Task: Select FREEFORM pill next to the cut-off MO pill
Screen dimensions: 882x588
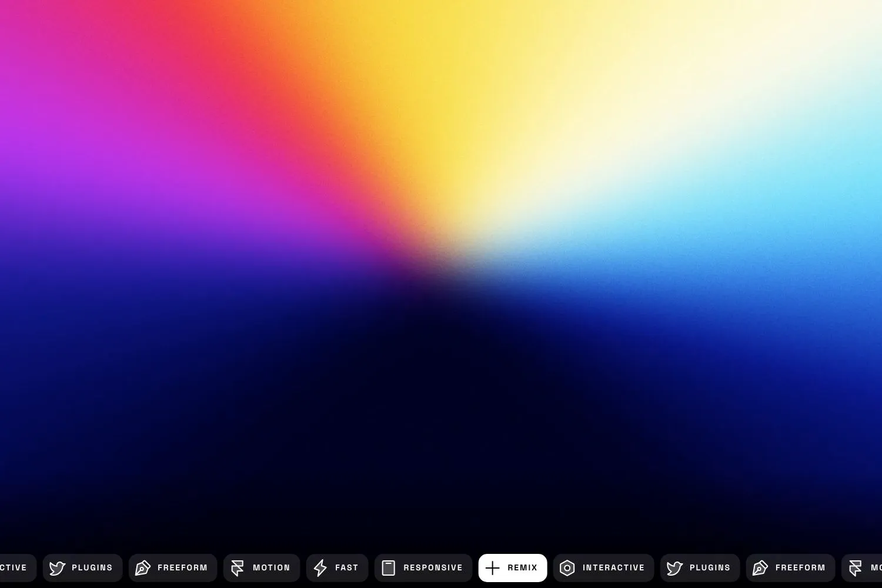Action: [x=791, y=568]
